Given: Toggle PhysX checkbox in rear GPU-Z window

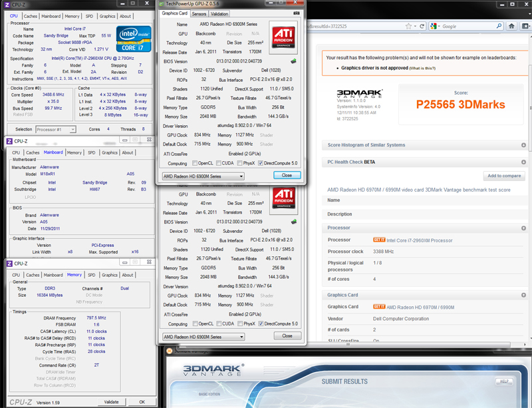Looking at the screenshot, I should [240, 323].
